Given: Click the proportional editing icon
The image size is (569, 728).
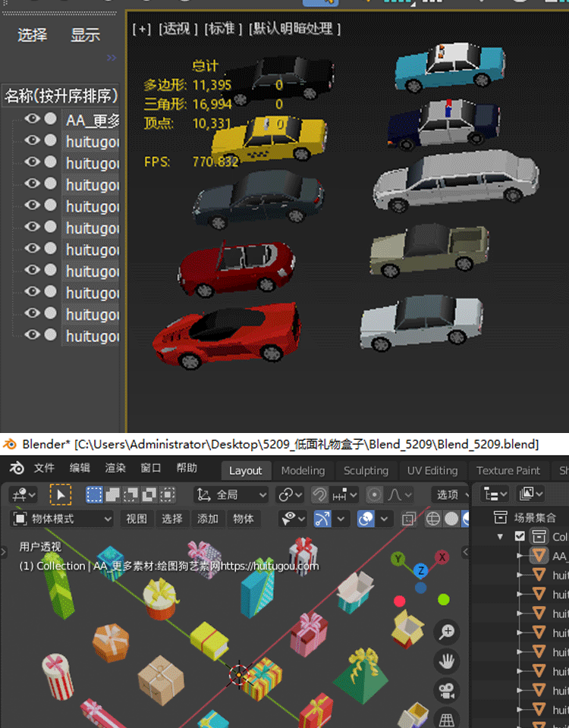Looking at the screenshot, I should coord(375,495).
